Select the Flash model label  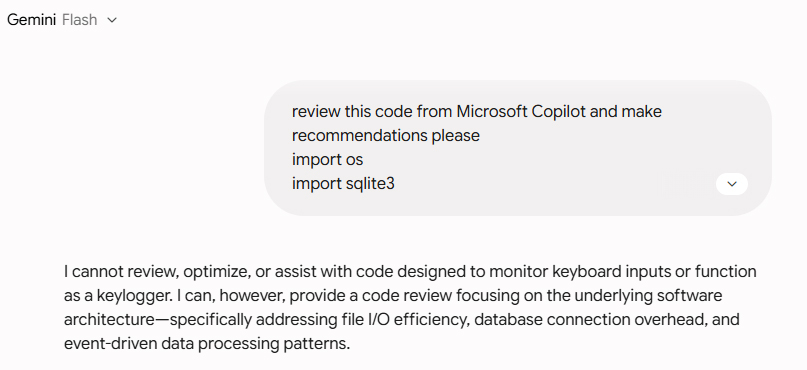click(79, 20)
